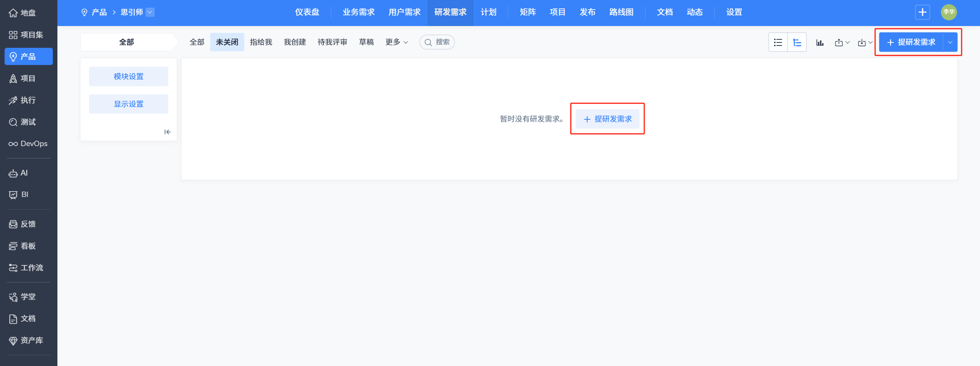Screen dimensions: 980x366
Task: Switch to 业务需求 tab
Action: 359,12
